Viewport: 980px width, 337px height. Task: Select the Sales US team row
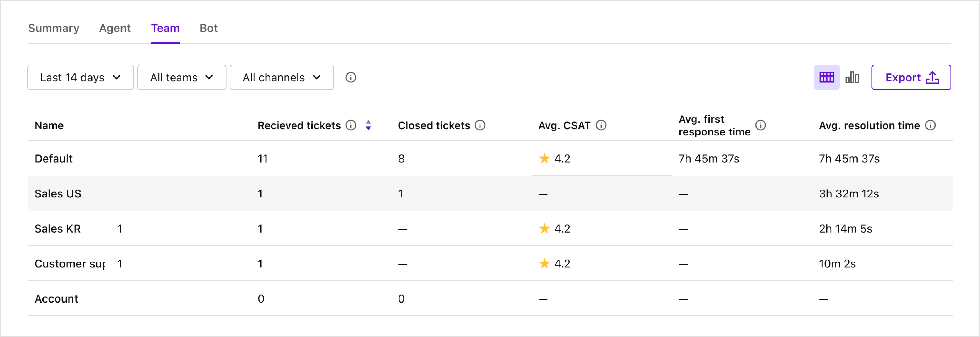(58, 193)
